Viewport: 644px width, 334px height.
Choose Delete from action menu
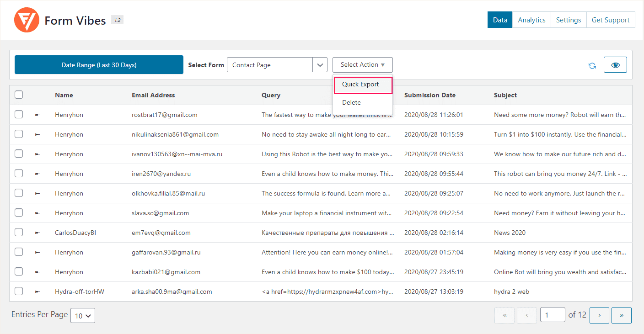click(351, 103)
